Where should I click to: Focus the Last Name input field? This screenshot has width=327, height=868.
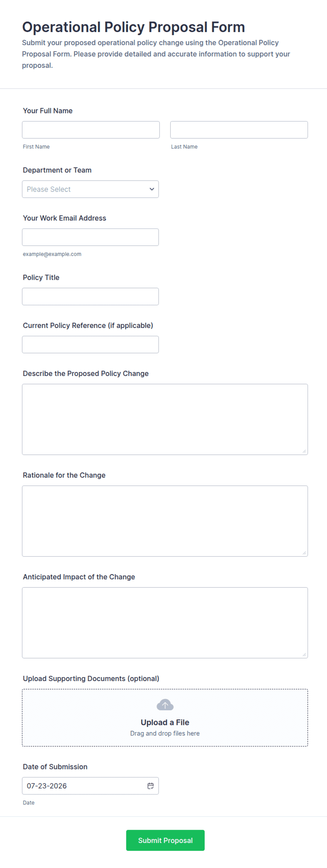click(x=239, y=130)
